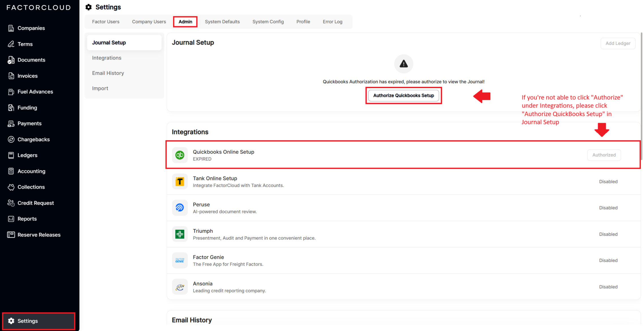This screenshot has height=331, width=644.
Task: Click the Ledgers book icon
Action: coord(11,155)
